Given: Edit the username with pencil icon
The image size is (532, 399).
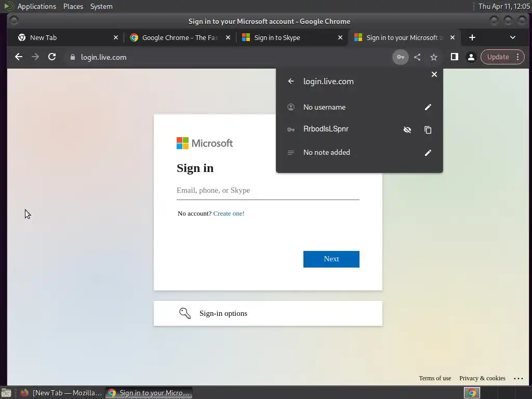Looking at the screenshot, I should pyautogui.click(x=428, y=107).
